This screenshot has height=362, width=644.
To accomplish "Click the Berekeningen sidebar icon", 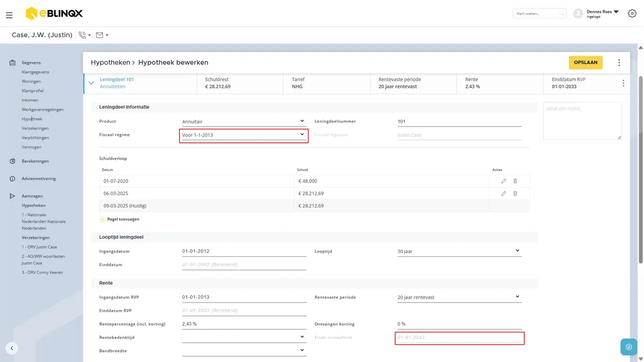I will pyautogui.click(x=12, y=161).
